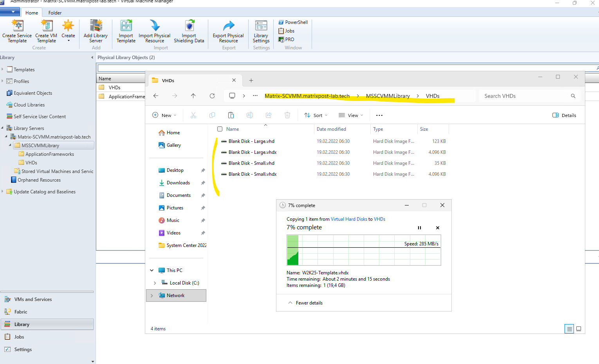The width and height of the screenshot is (599, 364).
Task: Expand the Profiles tree node
Action: click(x=2, y=81)
